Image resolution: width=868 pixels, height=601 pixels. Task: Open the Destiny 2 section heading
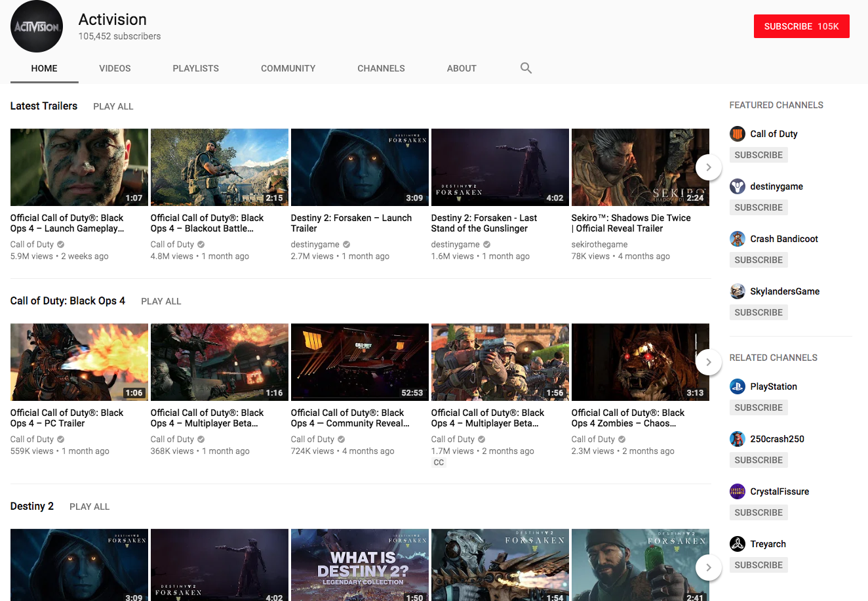point(32,506)
